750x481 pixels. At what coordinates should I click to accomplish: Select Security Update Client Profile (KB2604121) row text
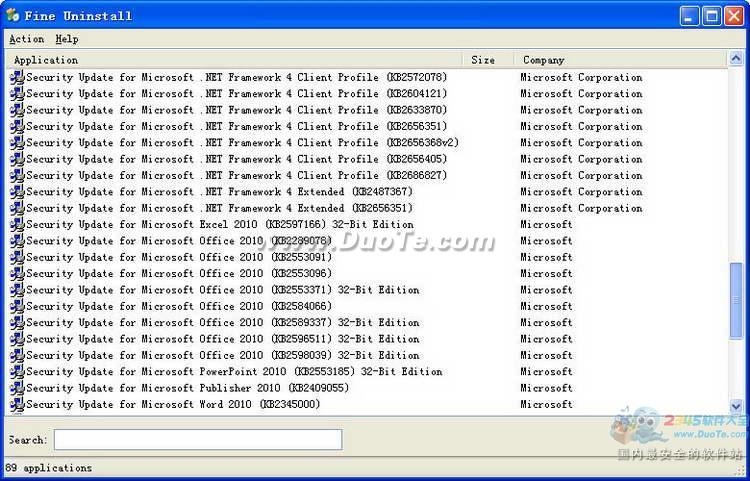point(237,94)
